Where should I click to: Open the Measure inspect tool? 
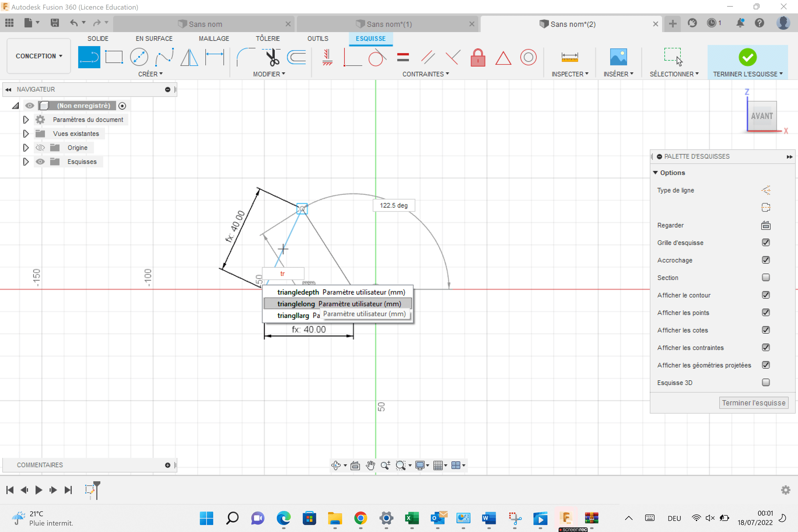569,57
